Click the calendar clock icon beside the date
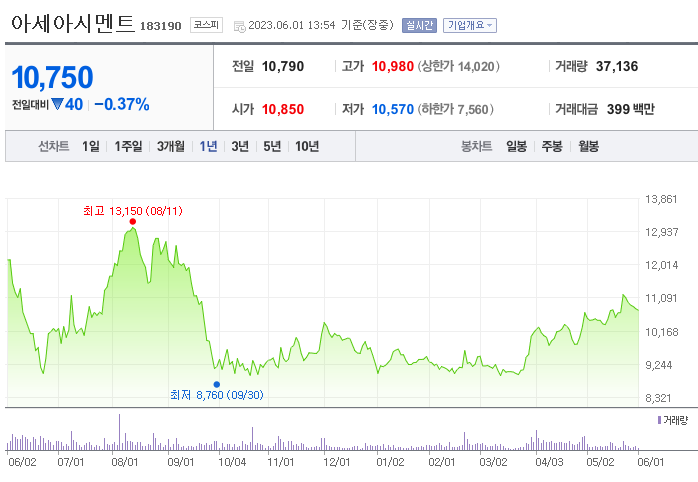Viewport: 698px width, 482px height. click(239, 26)
